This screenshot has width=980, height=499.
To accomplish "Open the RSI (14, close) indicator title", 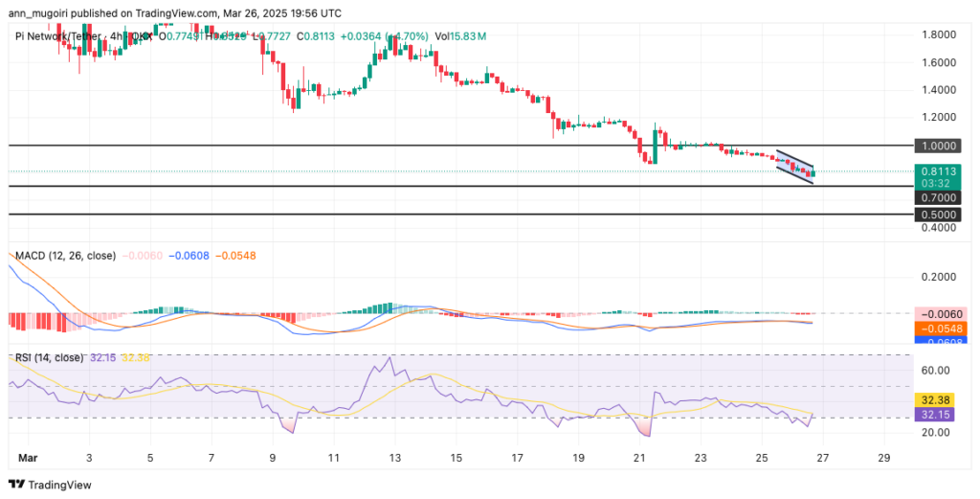I will pyautogui.click(x=49, y=357).
